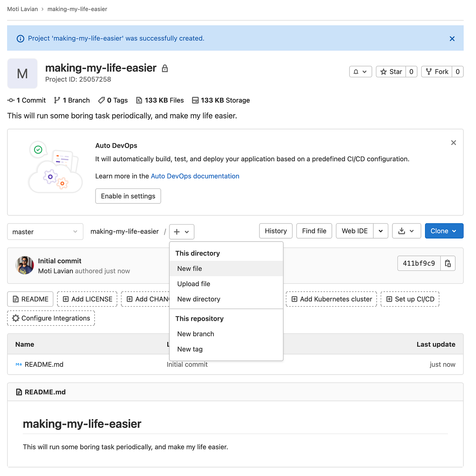Open README.md in file list

(44, 365)
